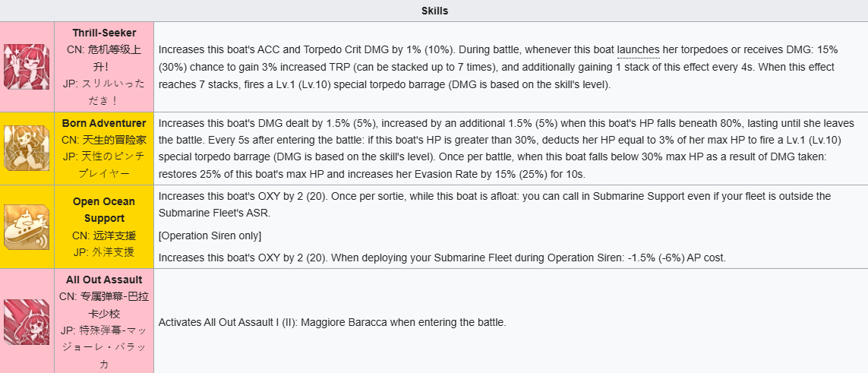The height and width of the screenshot is (373, 868).
Task: Click the Thrill-Seeker skill icon
Action: [x=27, y=67]
